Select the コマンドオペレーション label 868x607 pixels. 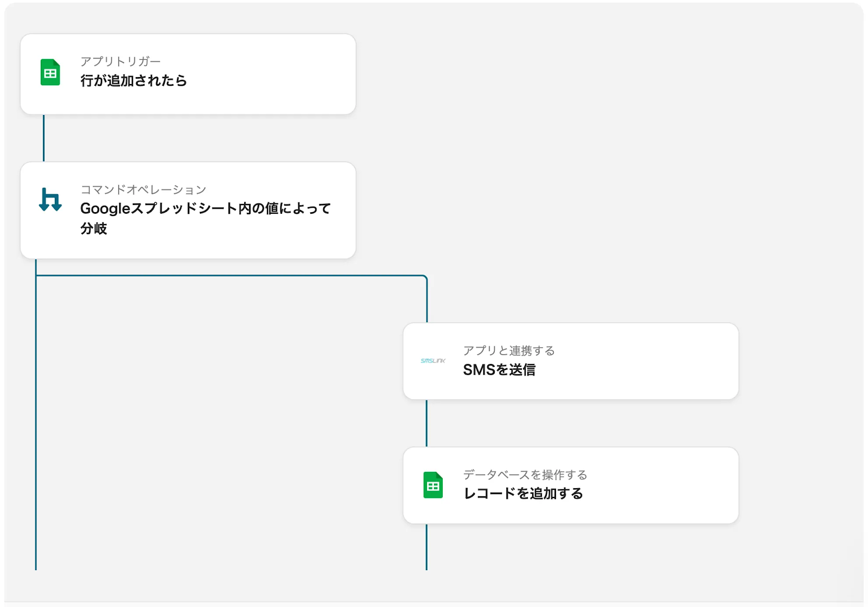pos(143,189)
